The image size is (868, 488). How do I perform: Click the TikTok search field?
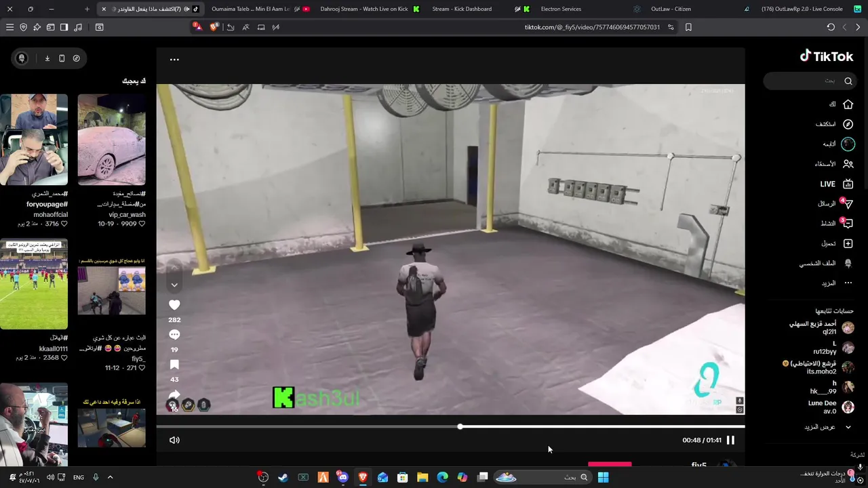point(809,81)
